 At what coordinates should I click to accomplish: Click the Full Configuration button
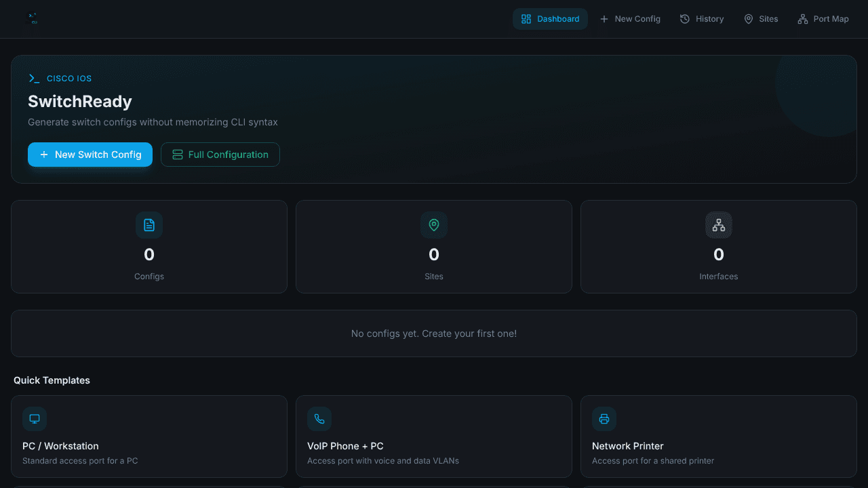220,155
